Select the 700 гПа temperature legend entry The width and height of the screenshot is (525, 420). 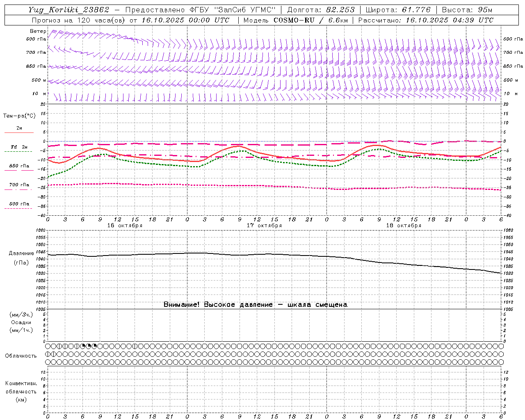pyautogui.click(x=19, y=185)
